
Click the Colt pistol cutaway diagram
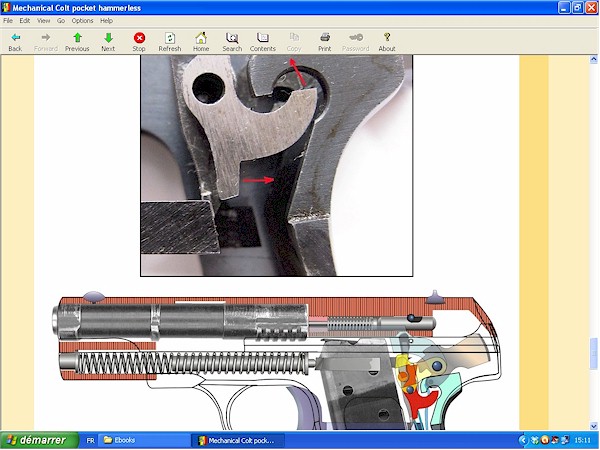[277, 360]
